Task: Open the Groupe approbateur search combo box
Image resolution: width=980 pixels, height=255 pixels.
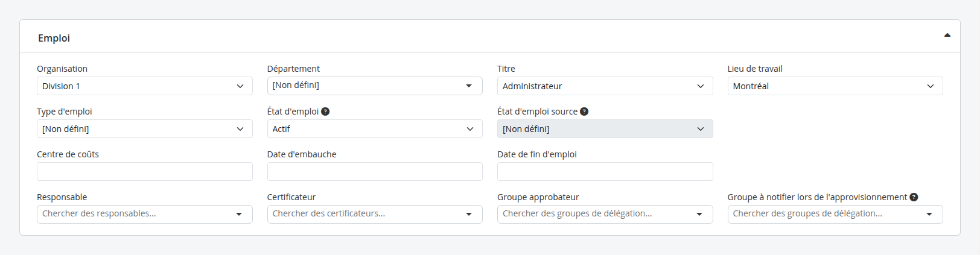Action: click(x=605, y=214)
